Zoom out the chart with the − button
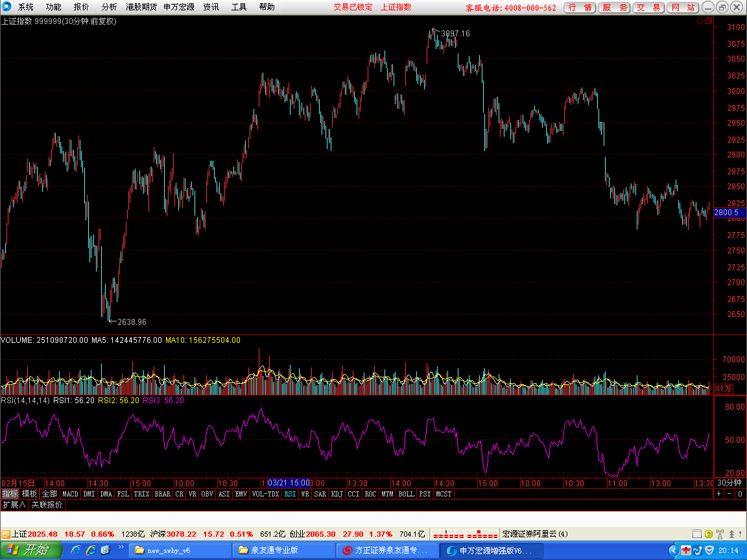Viewport: 747px width, 560px height. click(729, 494)
